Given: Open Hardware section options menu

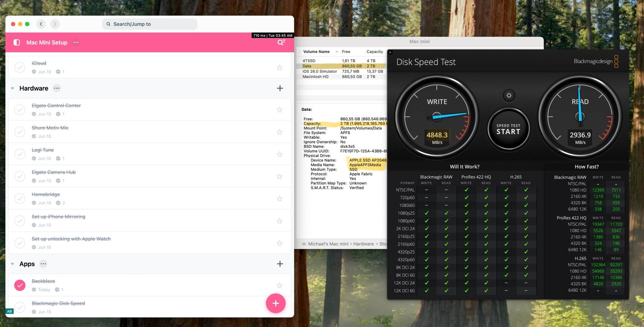Looking at the screenshot, I should tap(57, 89).
